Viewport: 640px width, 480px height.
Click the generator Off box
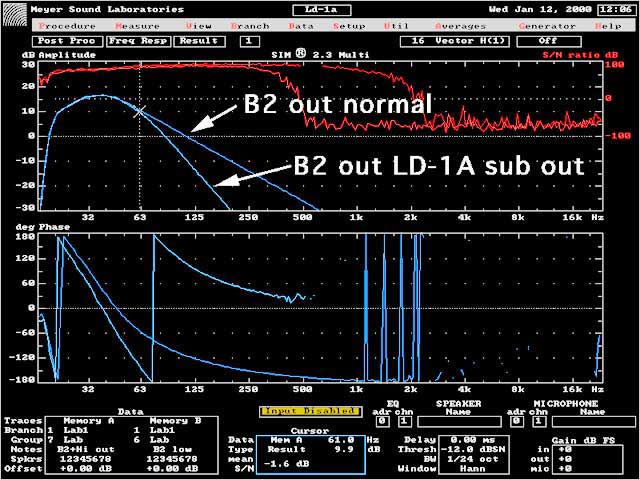[549, 41]
